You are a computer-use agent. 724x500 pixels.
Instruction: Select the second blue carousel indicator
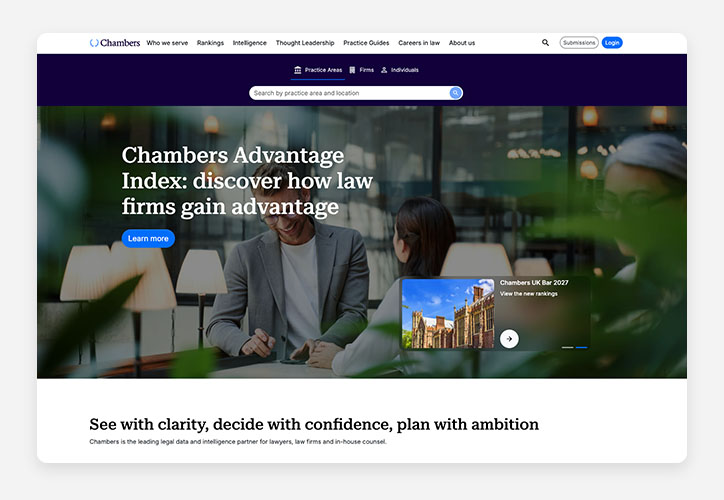coord(581,347)
